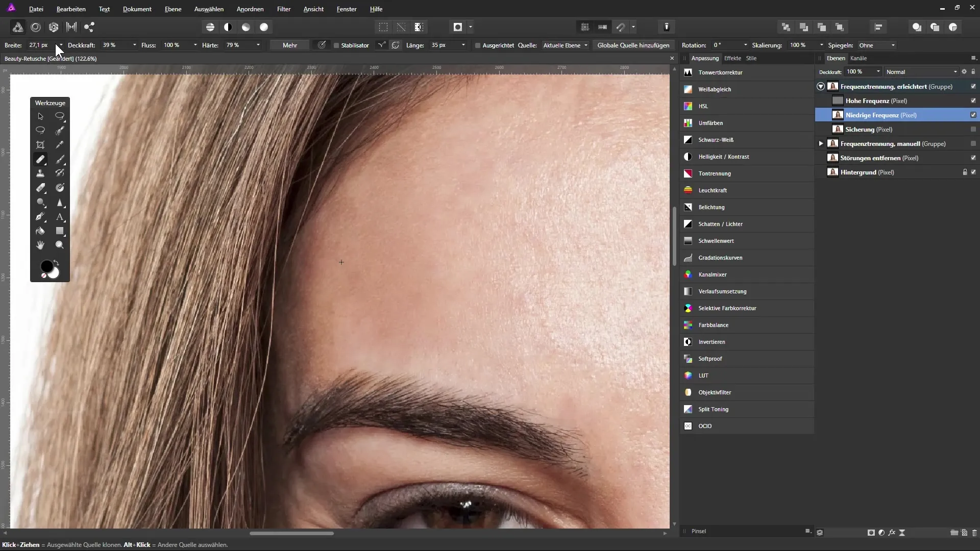Image resolution: width=980 pixels, height=551 pixels.
Task: Click the Invert Pixel Selection icon
Action: 419,27
